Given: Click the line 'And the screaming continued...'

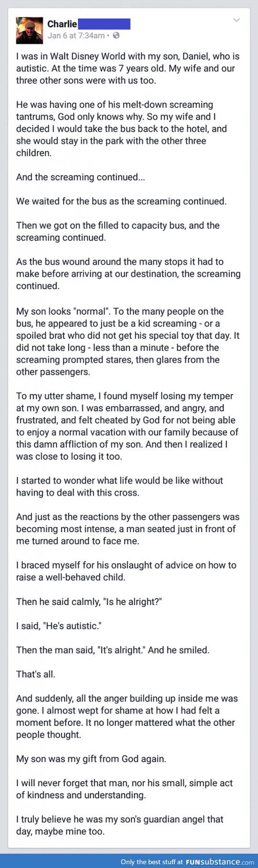Looking at the screenshot, I should point(80,177).
